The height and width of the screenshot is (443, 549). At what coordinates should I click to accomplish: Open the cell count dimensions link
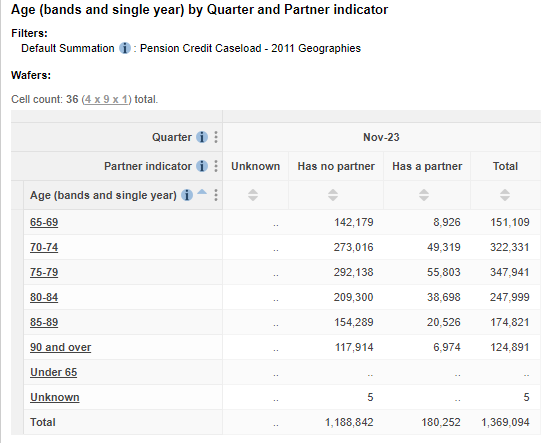tap(106, 99)
